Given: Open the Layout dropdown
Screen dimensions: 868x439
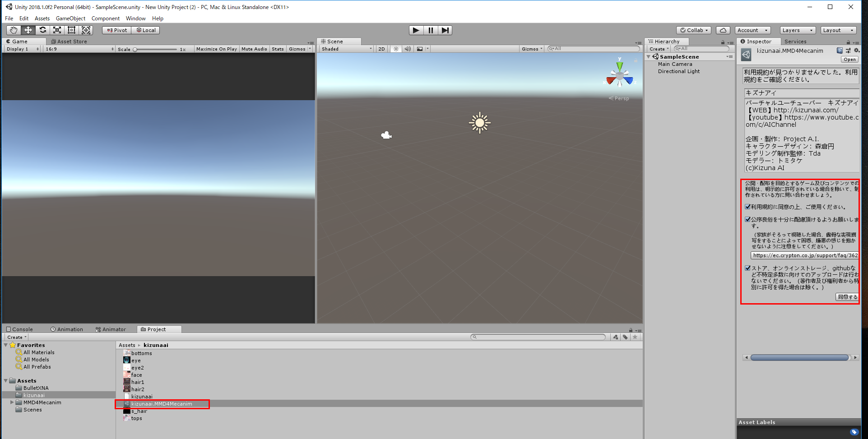Looking at the screenshot, I should click(x=838, y=30).
